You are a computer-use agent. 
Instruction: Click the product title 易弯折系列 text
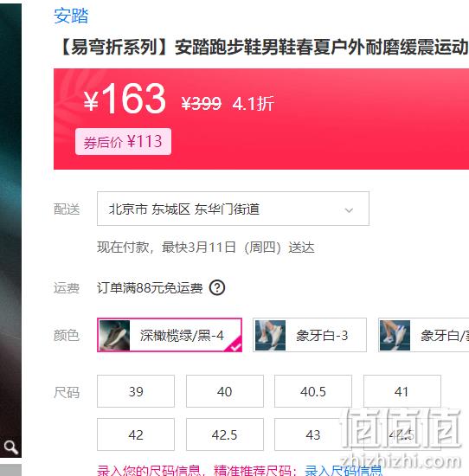pyautogui.click(x=113, y=48)
